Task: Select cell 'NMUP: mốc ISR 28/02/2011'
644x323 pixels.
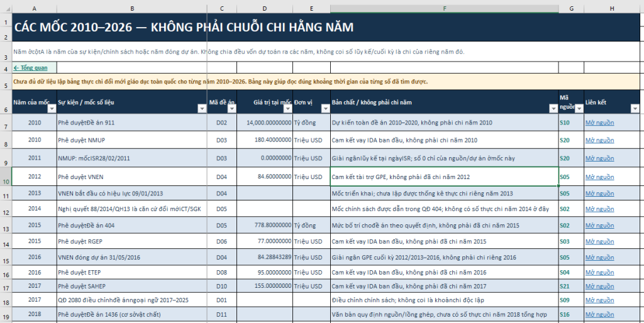Action: pos(132,158)
